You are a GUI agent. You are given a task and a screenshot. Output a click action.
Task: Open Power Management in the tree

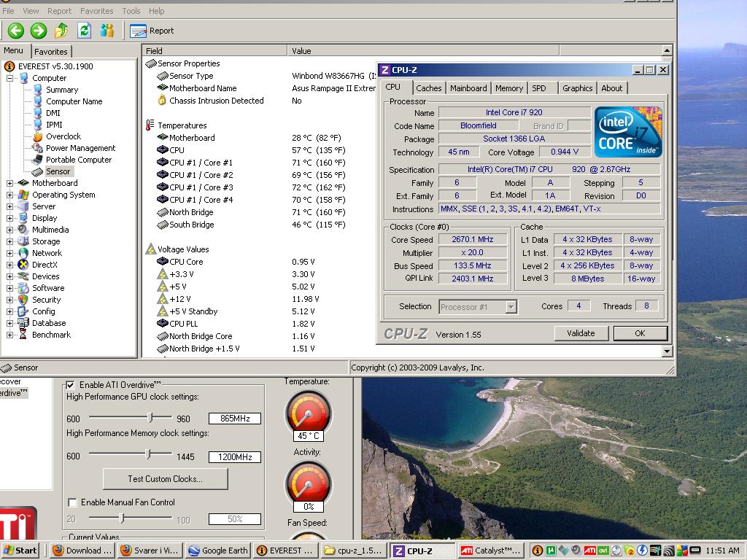(x=80, y=148)
